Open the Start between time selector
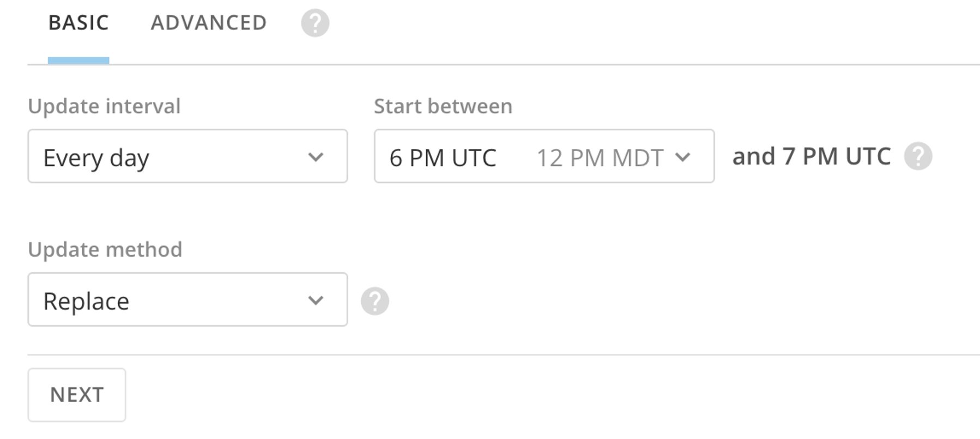Viewport: 980px width, 439px height. pos(544,157)
